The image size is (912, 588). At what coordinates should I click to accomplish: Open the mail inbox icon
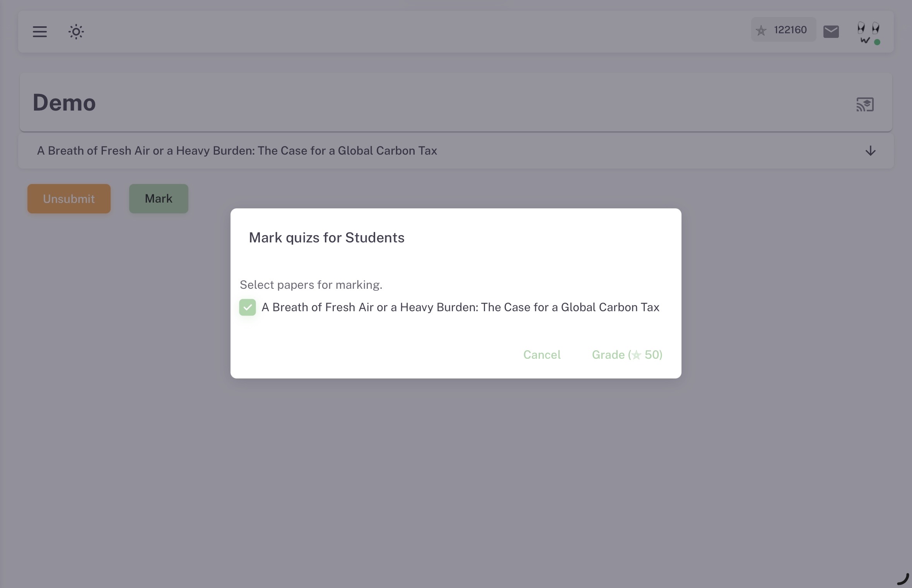pos(831,32)
